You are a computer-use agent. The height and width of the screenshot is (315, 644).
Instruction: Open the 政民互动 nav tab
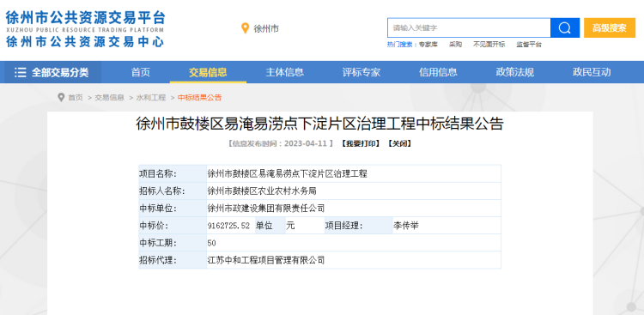[592, 72]
